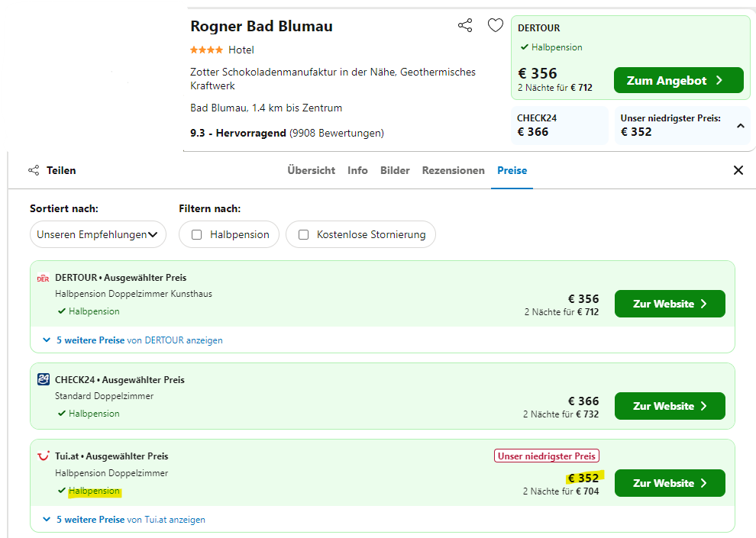Open the Unseren Empfehlungen sort dropdown

(x=98, y=234)
